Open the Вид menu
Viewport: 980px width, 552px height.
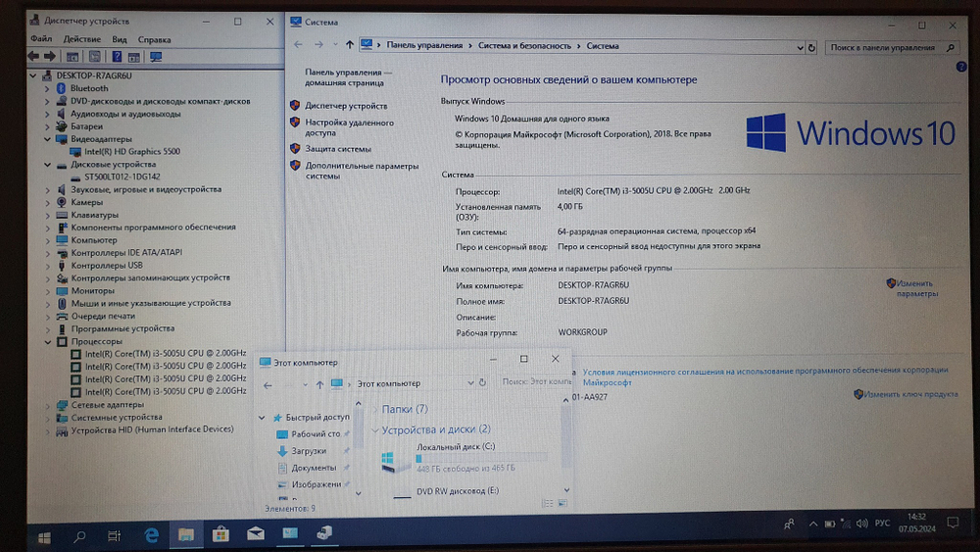pyautogui.click(x=120, y=39)
